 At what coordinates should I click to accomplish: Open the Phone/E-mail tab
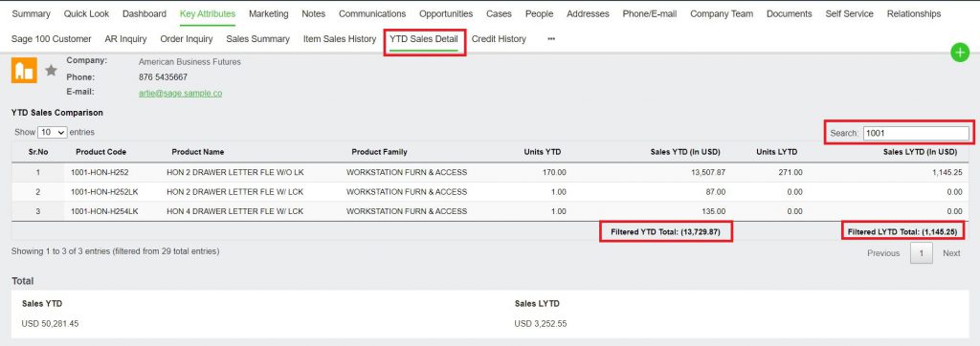[650, 13]
